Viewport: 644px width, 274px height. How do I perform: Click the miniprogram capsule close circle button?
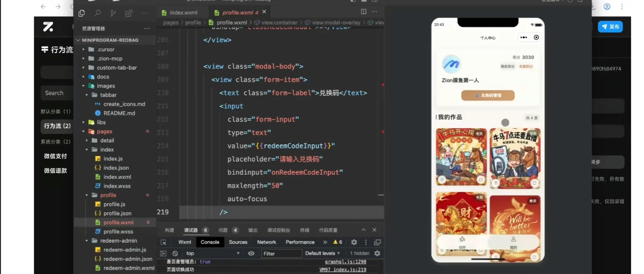(536, 38)
